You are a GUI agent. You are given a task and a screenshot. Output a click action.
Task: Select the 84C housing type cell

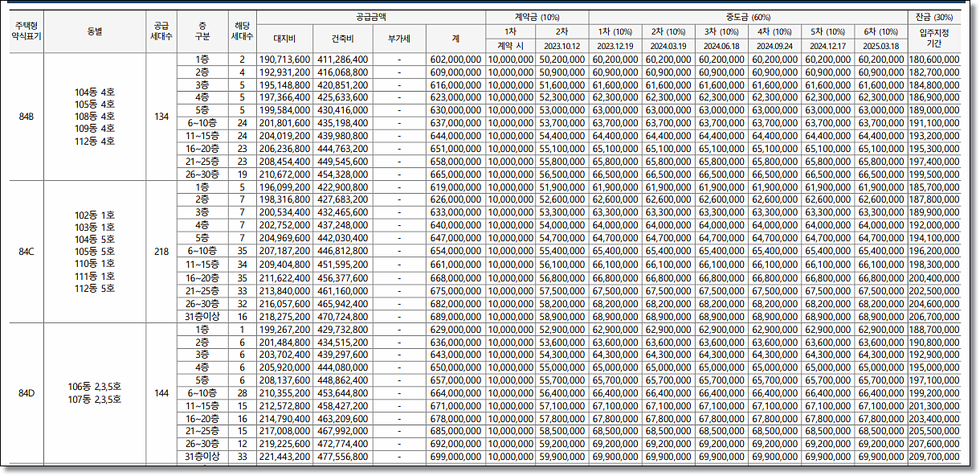tap(27, 251)
